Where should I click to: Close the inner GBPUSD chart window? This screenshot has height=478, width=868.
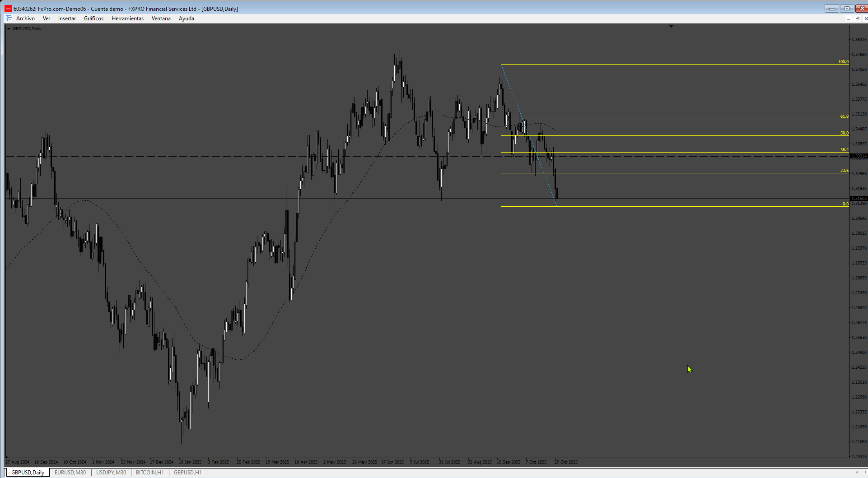(x=865, y=19)
